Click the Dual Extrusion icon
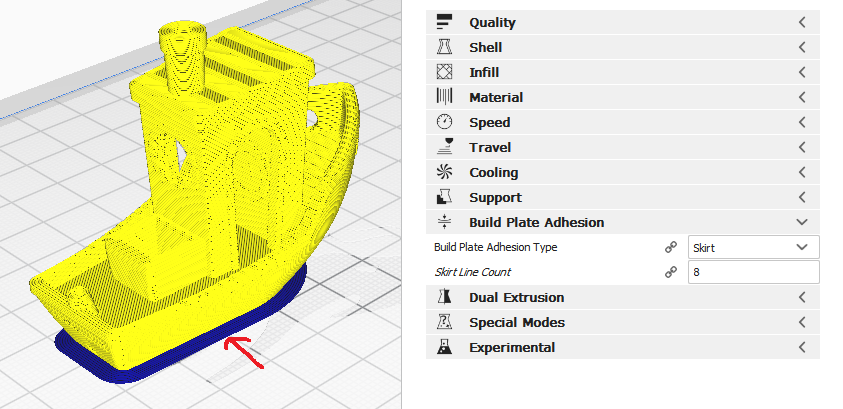Screen dimensions: 843x409 444,297
